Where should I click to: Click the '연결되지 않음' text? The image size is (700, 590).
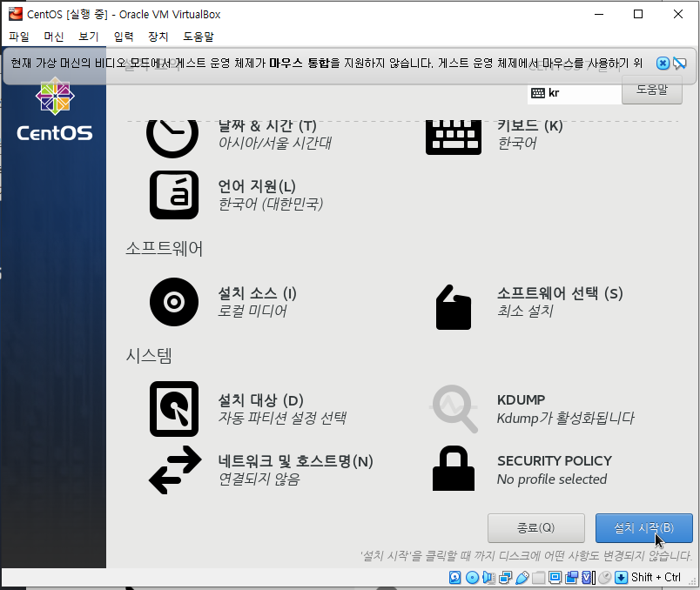[259, 479]
